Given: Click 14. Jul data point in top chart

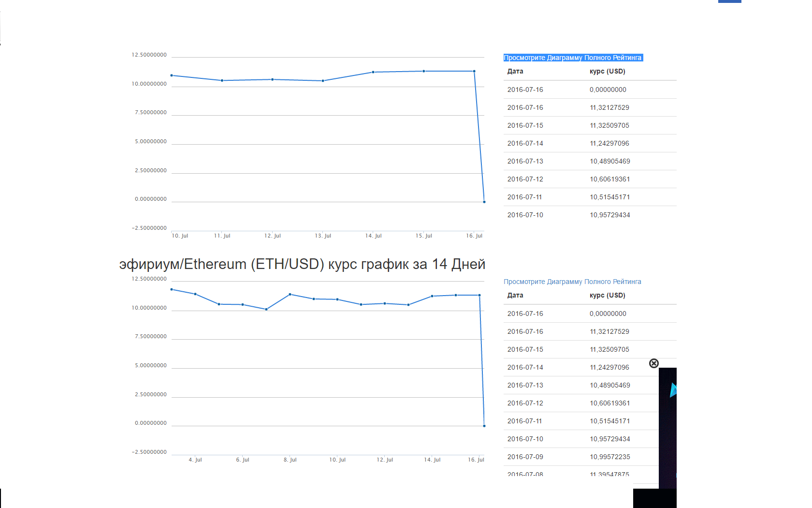Looking at the screenshot, I should (x=373, y=72).
